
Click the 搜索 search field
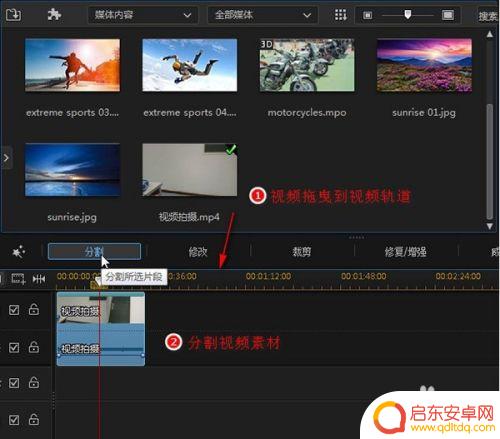[488, 16]
